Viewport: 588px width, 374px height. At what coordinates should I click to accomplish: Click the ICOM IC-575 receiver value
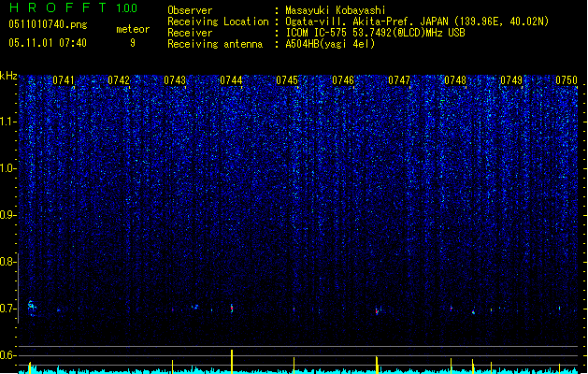(x=375, y=33)
